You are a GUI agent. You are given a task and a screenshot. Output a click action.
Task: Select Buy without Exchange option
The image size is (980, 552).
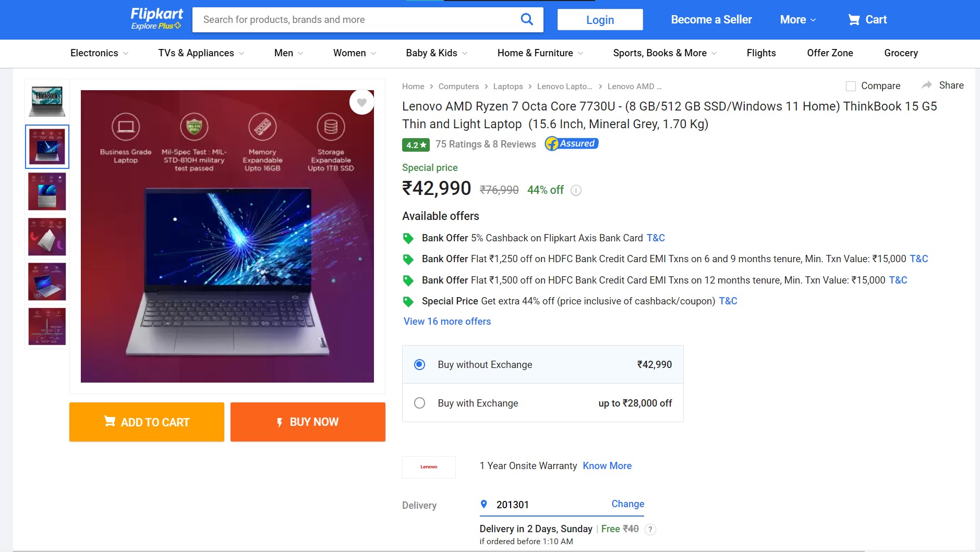(419, 364)
